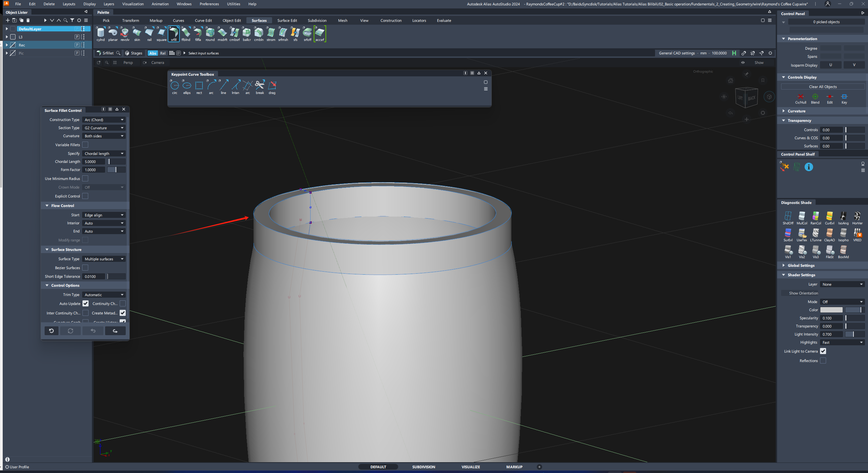The image size is (868, 473).
Task: Switch to the Curves palette tab
Action: (x=178, y=20)
